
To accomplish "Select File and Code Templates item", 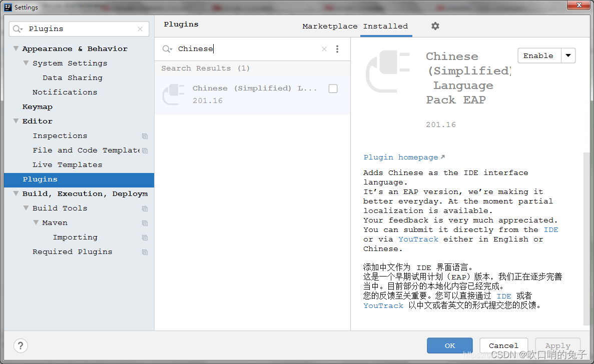I will click(87, 150).
